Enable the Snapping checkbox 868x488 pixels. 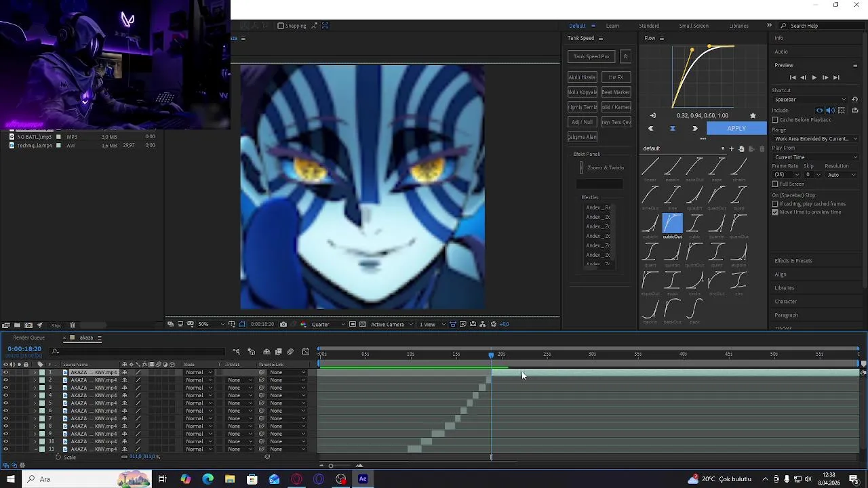[x=281, y=26]
